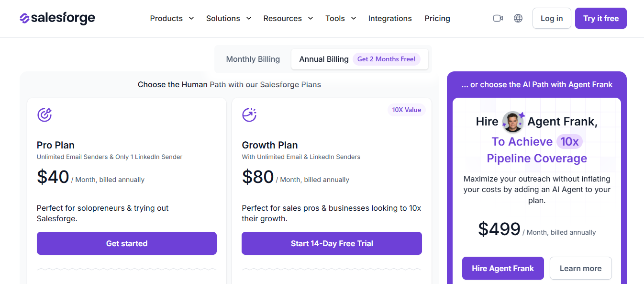The image size is (644, 284).
Task: Switch to Monthly Billing
Action: pos(253,59)
